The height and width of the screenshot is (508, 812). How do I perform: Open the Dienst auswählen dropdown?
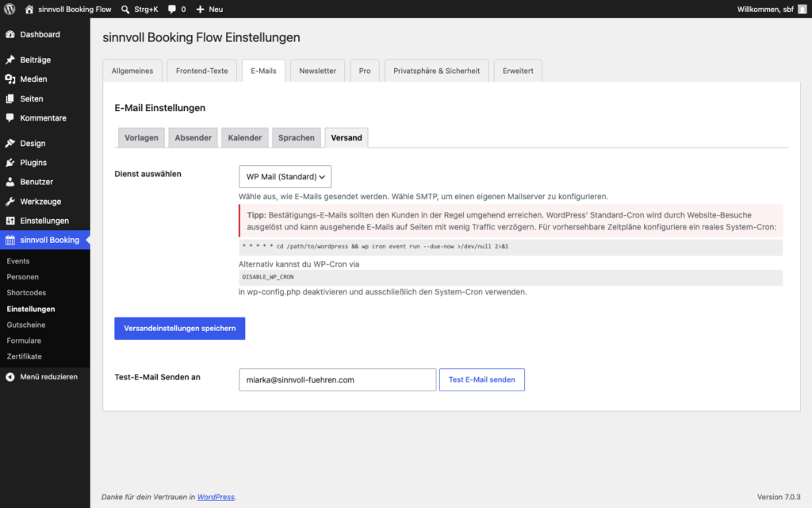(285, 177)
